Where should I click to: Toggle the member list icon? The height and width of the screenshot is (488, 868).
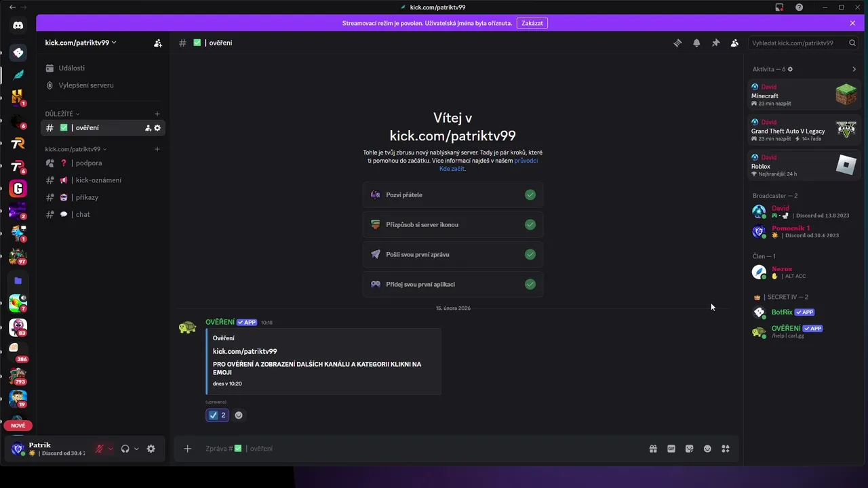click(x=734, y=43)
